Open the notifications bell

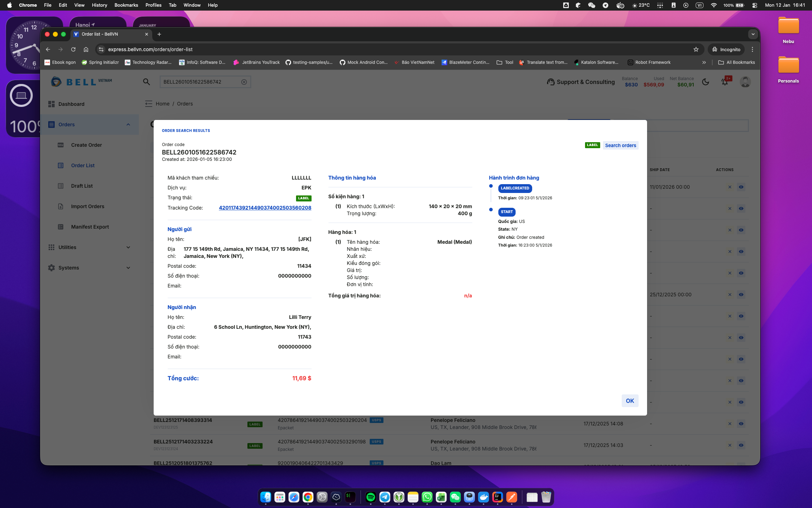pyautogui.click(x=725, y=82)
